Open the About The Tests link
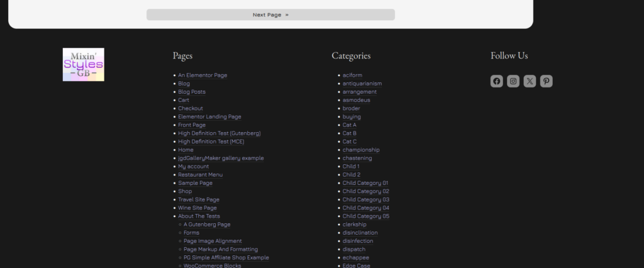Viewport: 644px width, 268px height. [x=199, y=216]
